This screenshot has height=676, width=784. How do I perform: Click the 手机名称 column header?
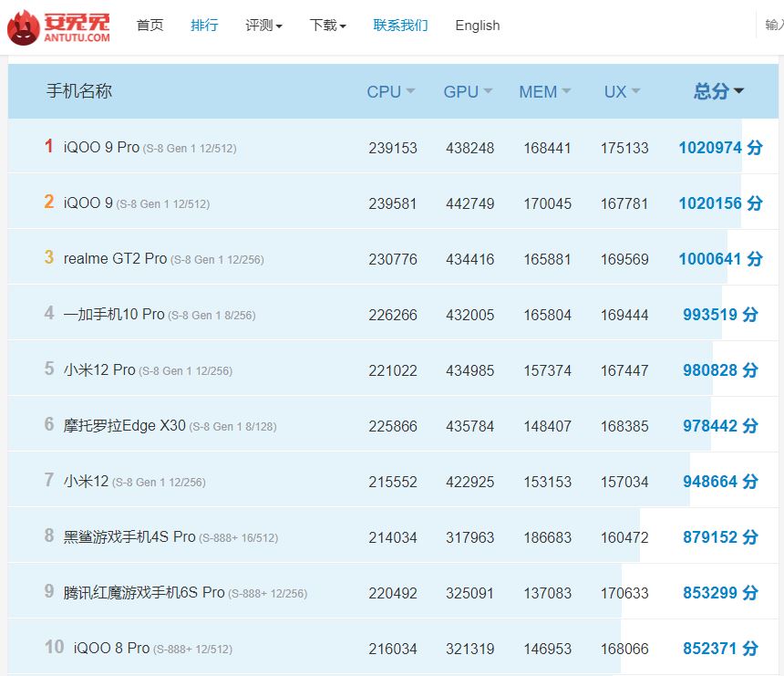coord(79,91)
